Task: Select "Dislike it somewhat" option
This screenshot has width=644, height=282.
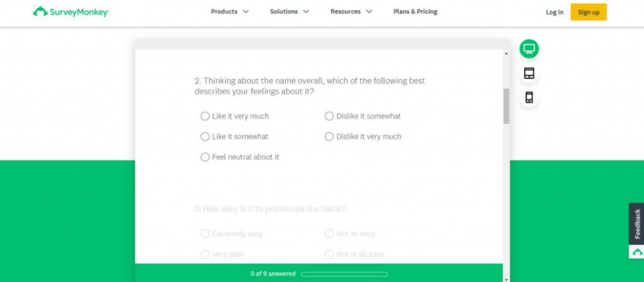Action: point(363,116)
